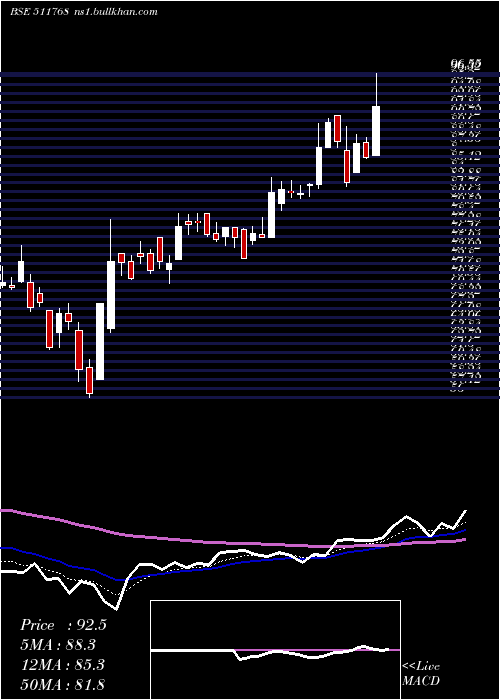Click the 5MA : 88.3 value

click(58, 645)
